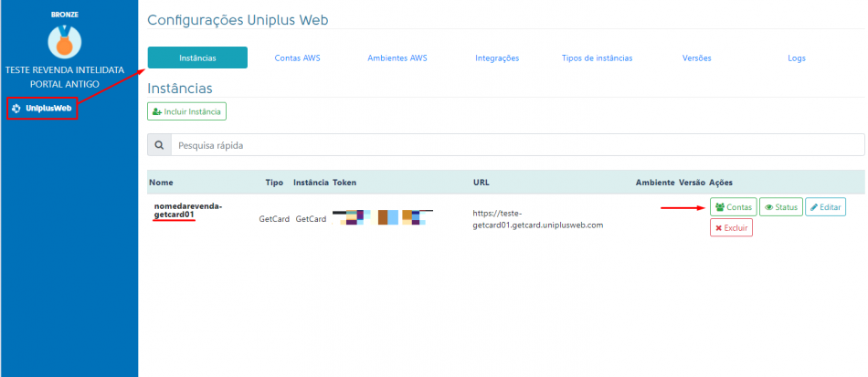
Task: Switch to the Instâncias tab
Action: [x=197, y=58]
